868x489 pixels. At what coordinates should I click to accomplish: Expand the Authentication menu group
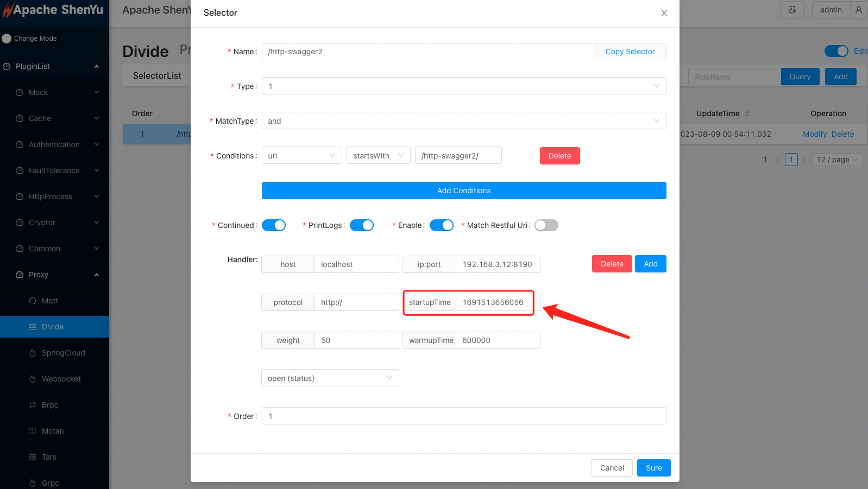(x=54, y=144)
